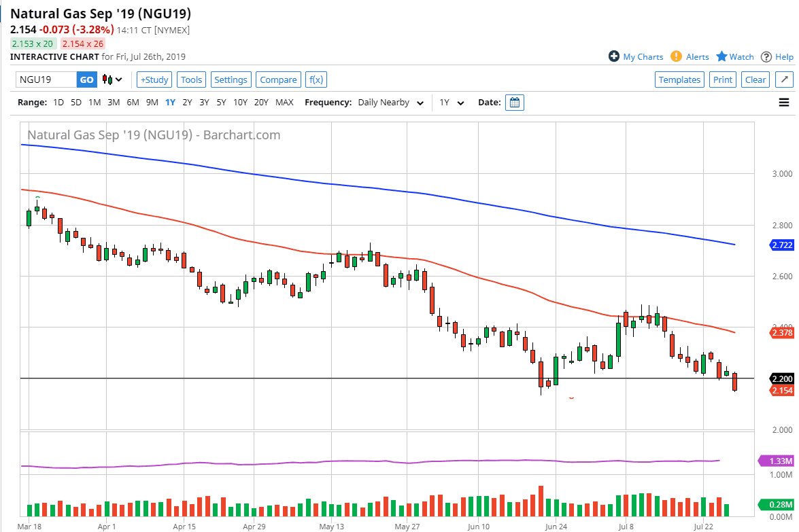Switch range to 5Y

[221, 103]
